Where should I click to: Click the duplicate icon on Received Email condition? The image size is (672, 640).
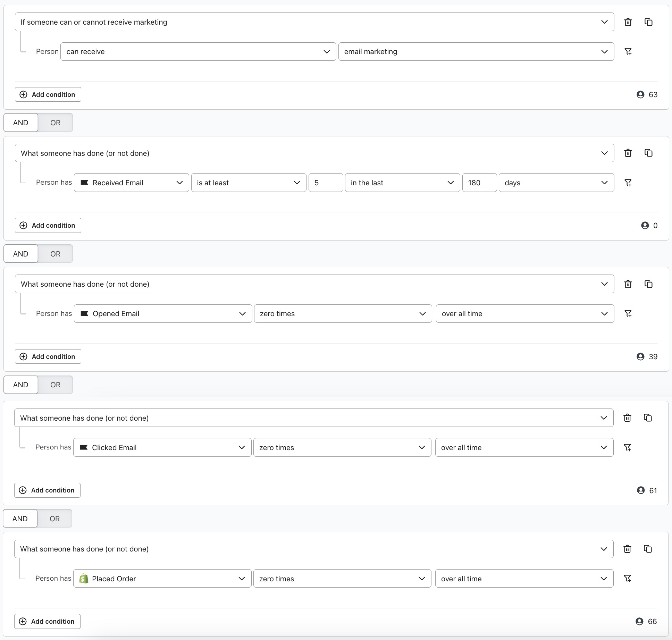click(649, 153)
